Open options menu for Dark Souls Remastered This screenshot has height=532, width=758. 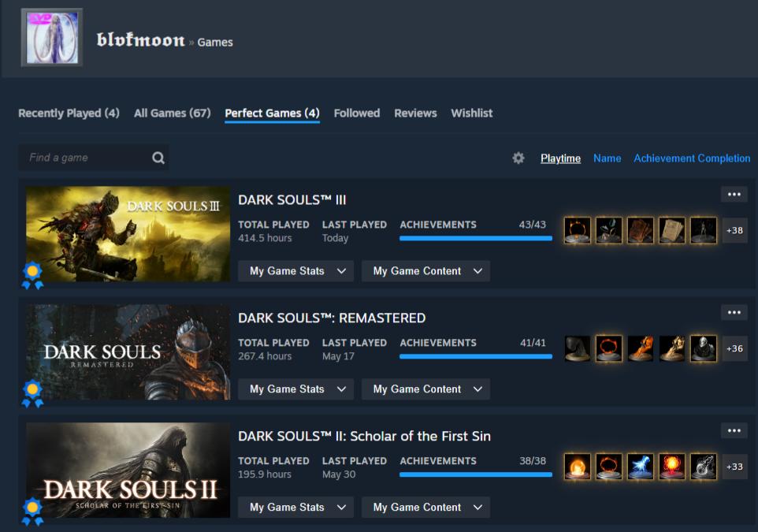click(734, 312)
